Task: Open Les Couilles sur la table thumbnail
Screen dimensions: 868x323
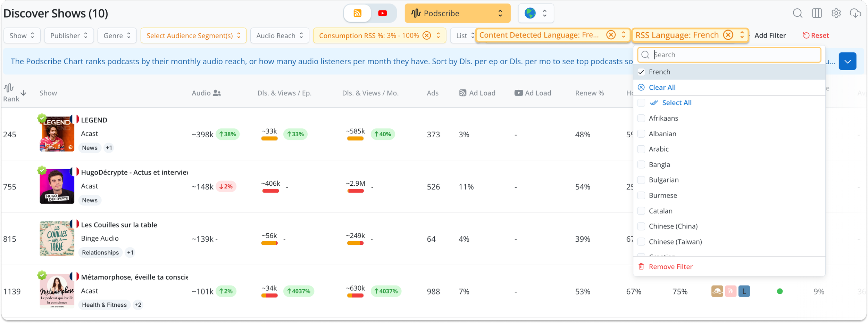Action: pos(57,239)
